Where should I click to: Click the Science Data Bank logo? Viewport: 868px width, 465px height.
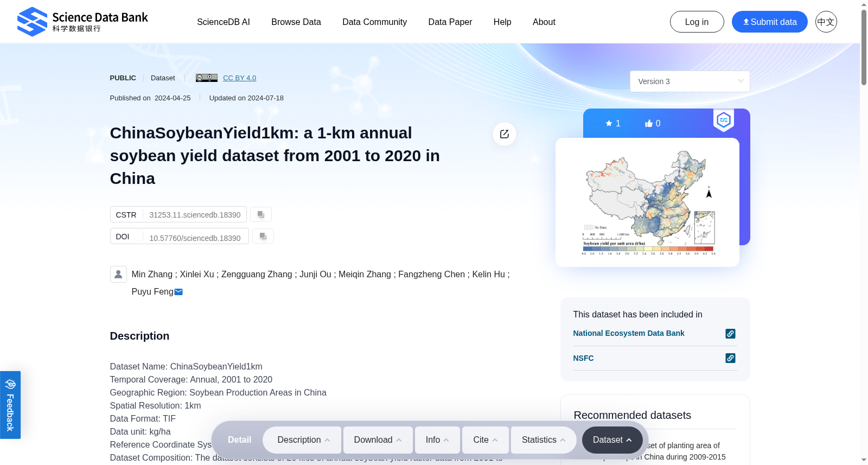[82, 22]
